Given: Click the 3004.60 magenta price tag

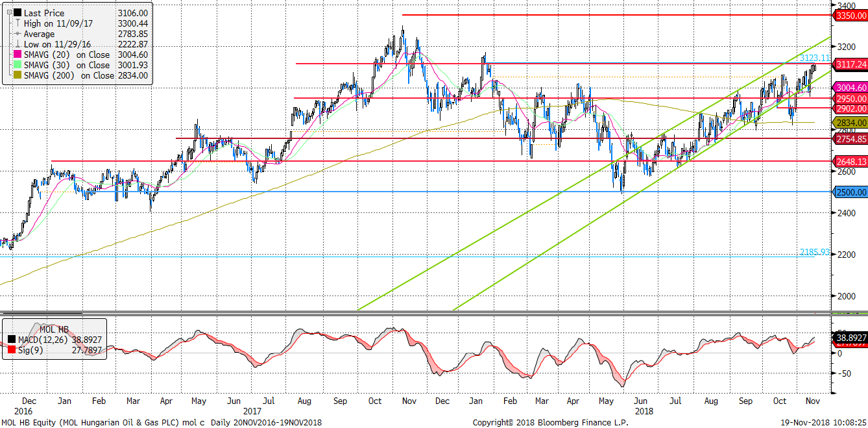Looking at the screenshot, I should 851,88.
